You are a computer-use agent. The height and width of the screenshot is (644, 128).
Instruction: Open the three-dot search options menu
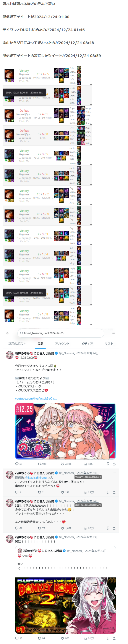click(x=113, y=333)
